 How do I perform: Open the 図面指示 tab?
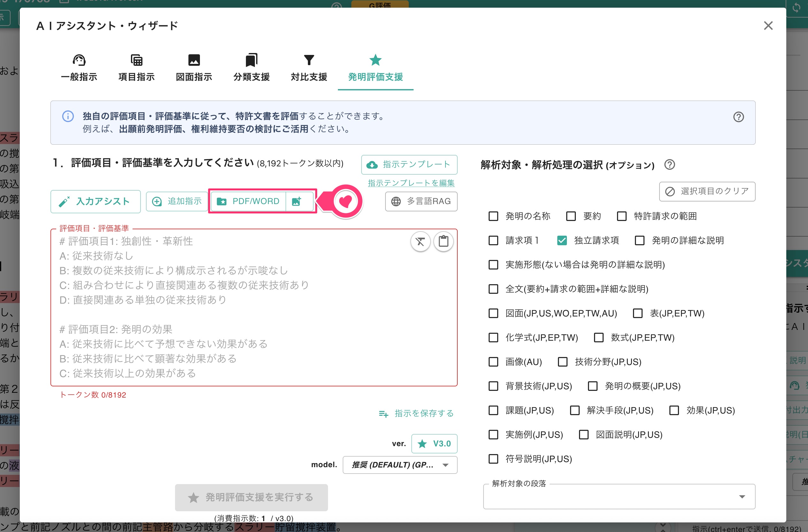click(x=194, y=68)
